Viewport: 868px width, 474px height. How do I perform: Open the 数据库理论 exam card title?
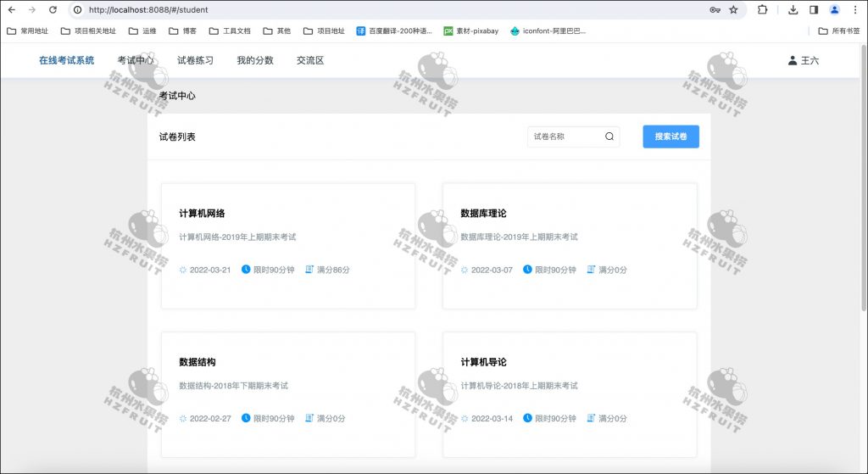pos(483,213)
